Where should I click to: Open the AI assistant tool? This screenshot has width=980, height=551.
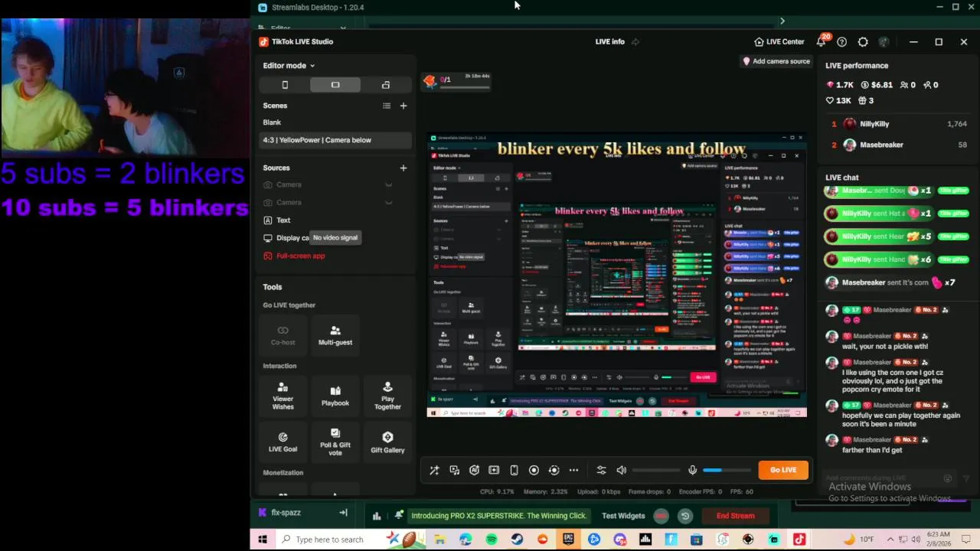point(474,470)
